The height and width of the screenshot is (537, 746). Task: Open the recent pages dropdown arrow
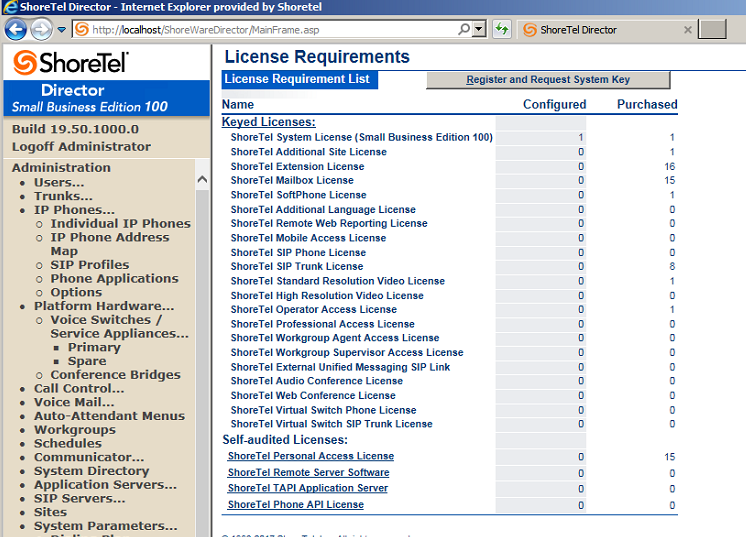click(62, 30)
